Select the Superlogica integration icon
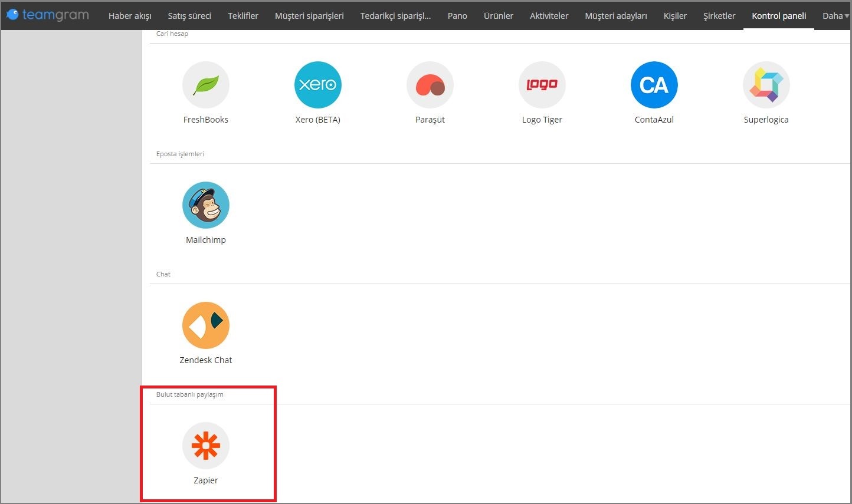Viewport: 852px width, 504px height. point(766,85)
